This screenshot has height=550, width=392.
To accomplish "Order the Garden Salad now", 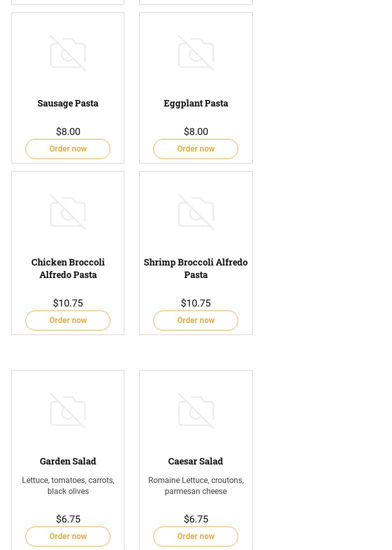I will pos(68,536).
